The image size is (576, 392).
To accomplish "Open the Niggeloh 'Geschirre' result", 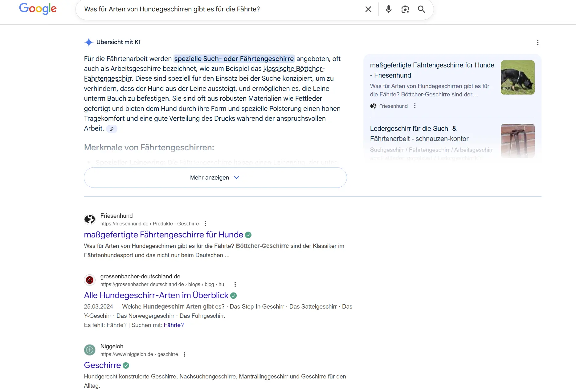I will 102,366.
